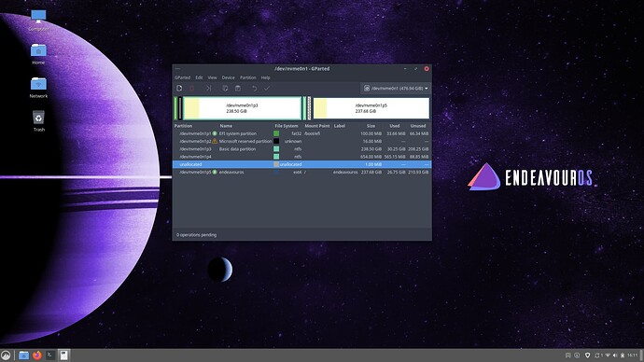Screen dimensions: 644x362
Task: Click the mounted key icon beside nvme0n1p5
Action: click(215, 172)
